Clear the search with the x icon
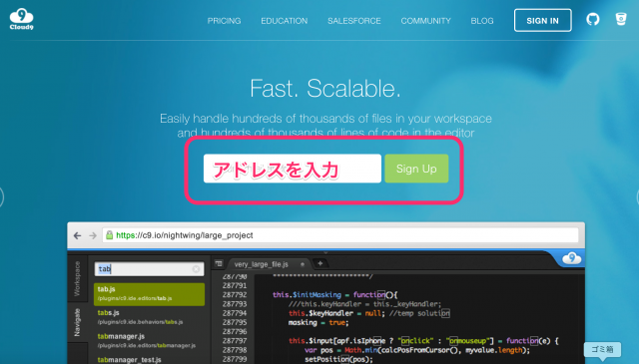Image resolution: width=639 pixels, height=364 pixels. (x=196, y=269)
